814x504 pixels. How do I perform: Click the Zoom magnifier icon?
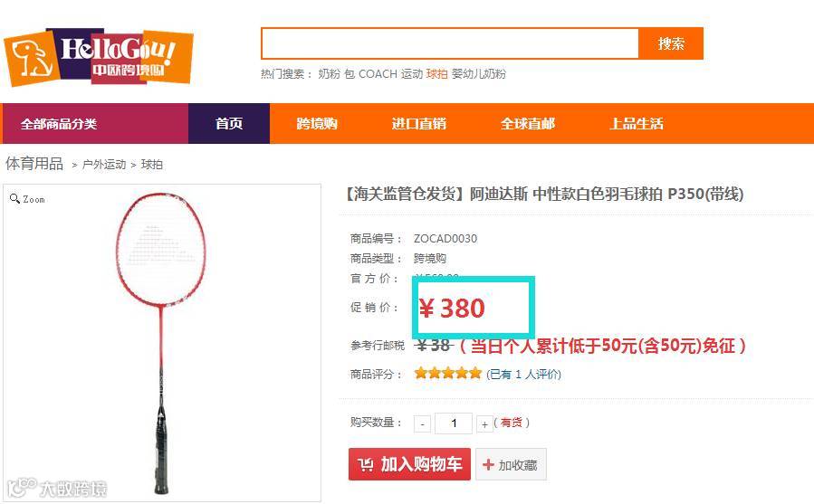point(14,198)
